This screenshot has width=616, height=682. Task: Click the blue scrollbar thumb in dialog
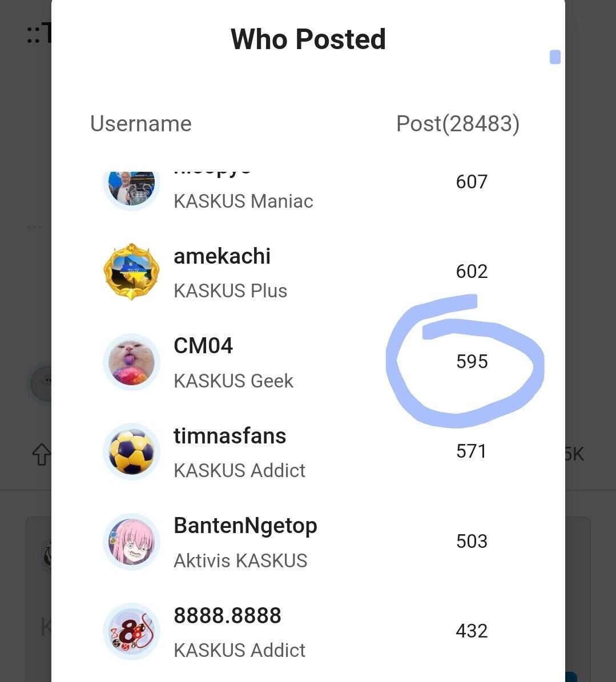555,57
